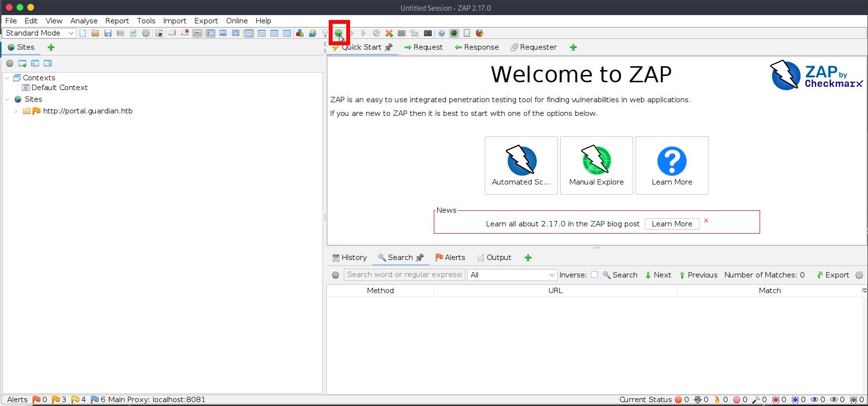Click the search word or regular expression field
The width and height of the screenshot is (868, 406).
[404, 275]
